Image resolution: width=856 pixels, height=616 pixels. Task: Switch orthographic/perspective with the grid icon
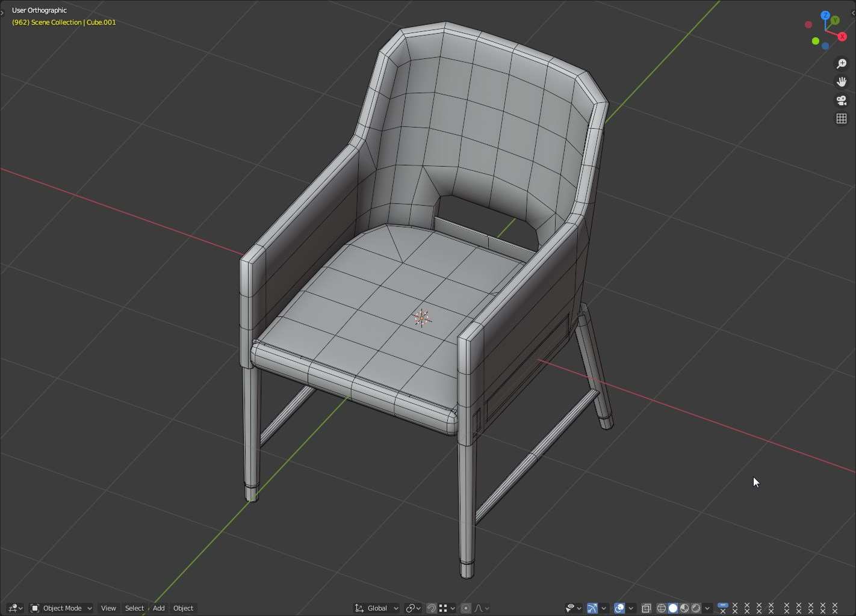pos(842,119)
